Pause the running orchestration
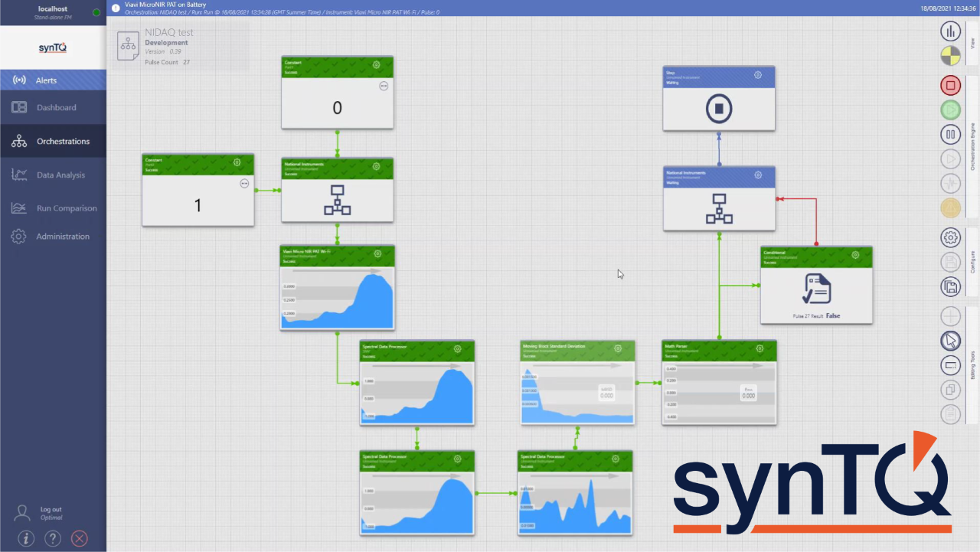Viewport: 980px width, 552px height. pyautogui.click(x=950, y=134)
